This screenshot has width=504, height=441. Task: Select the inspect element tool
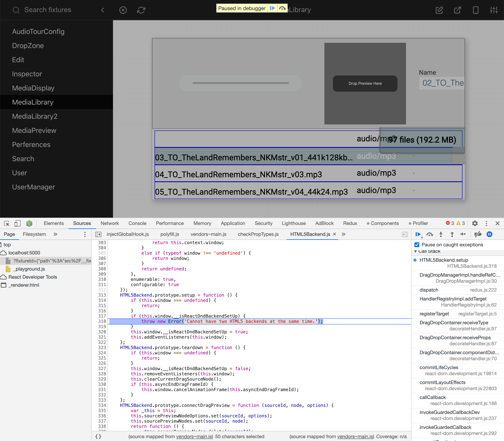pos(7,223)
